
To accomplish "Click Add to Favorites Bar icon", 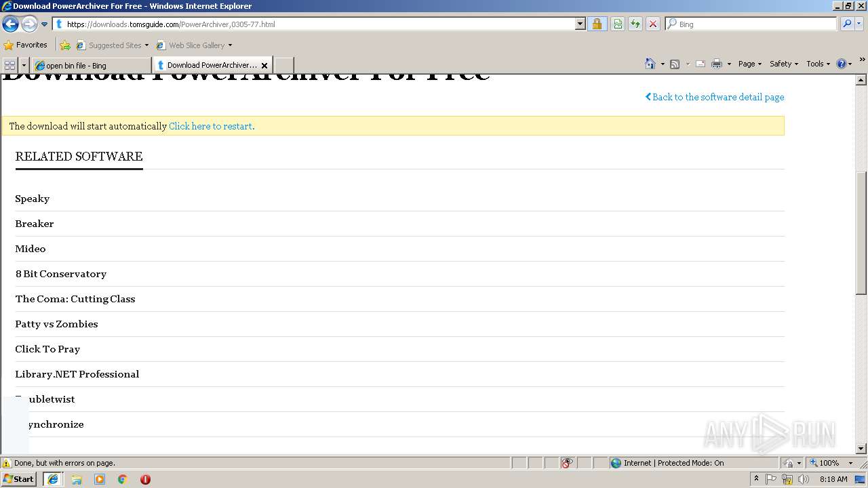I will coord(65,45).
